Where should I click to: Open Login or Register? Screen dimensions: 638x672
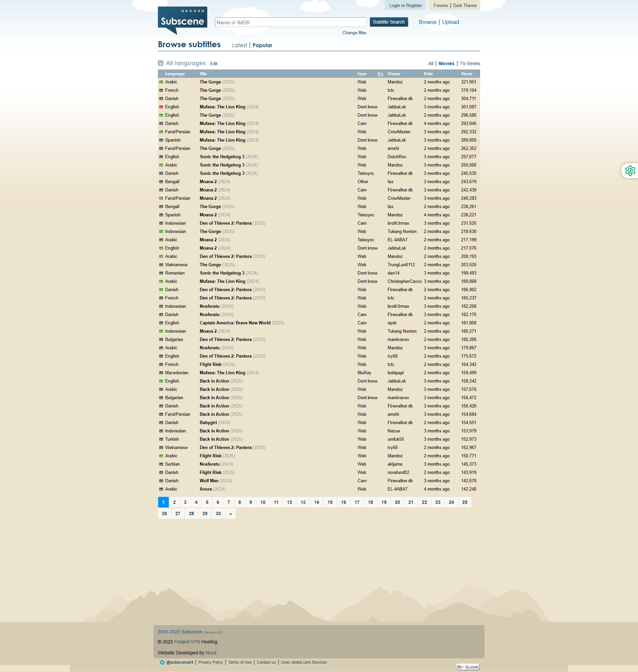(x=405, y=5)
